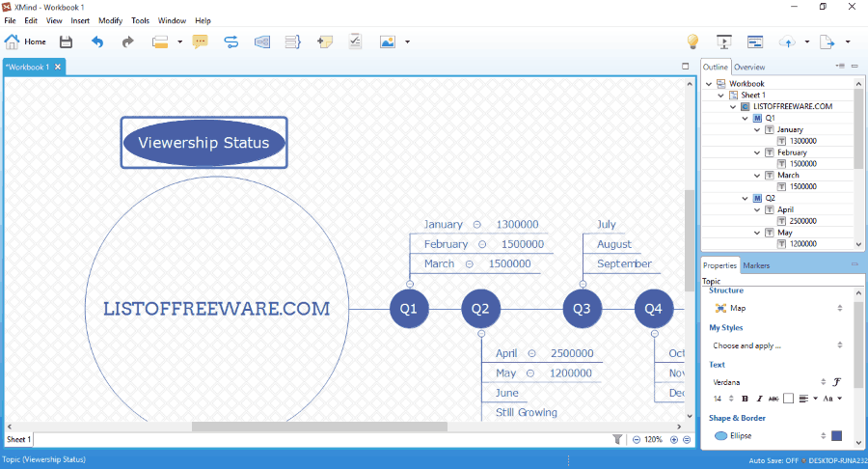Open the export dropdown arrow
Image resolution: width=868 pixels, height=469 pixels.
click(848, 41)
